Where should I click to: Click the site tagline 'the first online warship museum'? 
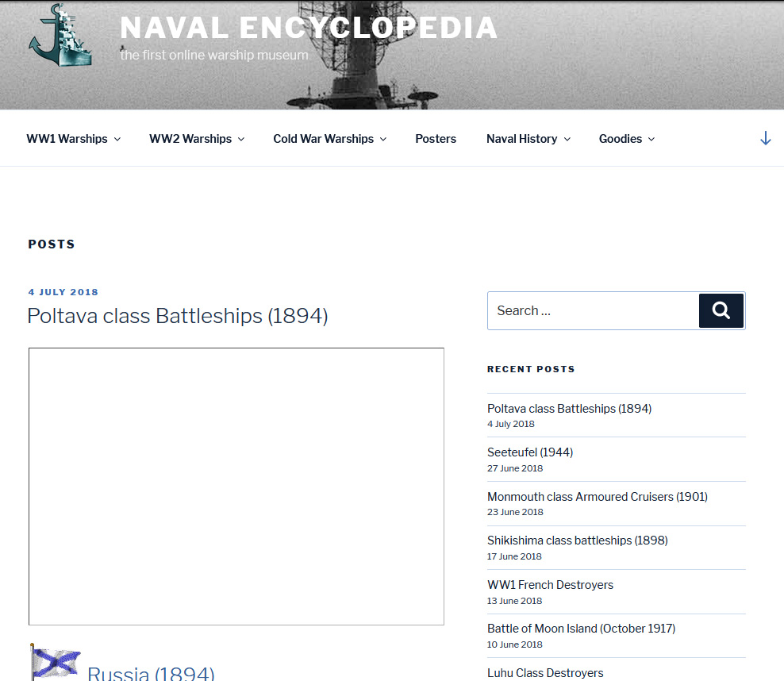[x=214, y=55]
